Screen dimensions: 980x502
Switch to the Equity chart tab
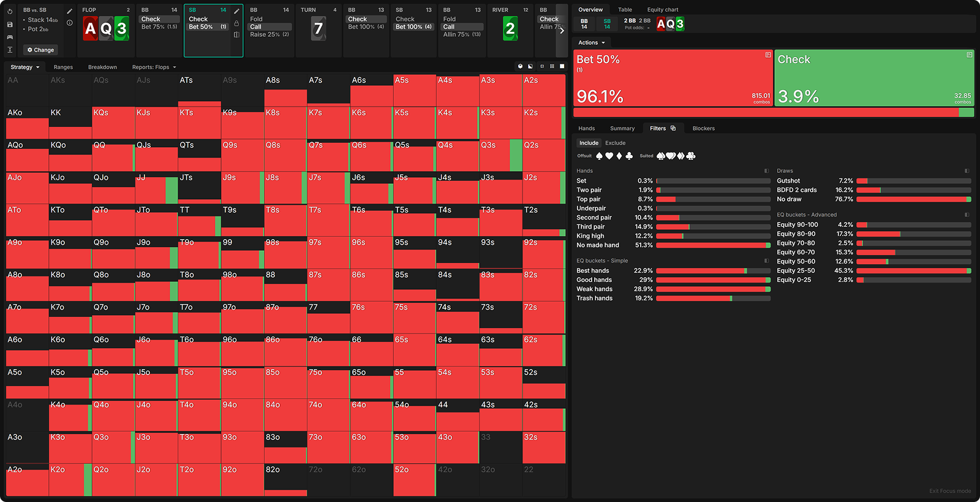[x=663, y=10]
